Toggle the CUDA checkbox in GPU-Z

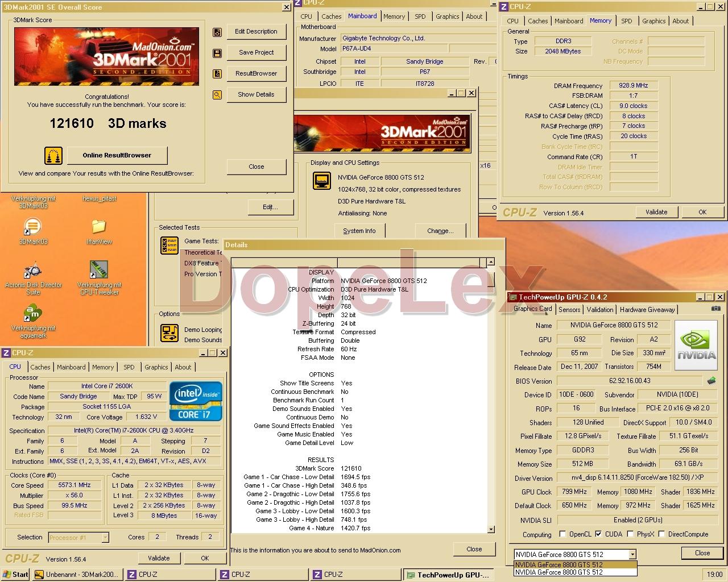tap(598, 534)
